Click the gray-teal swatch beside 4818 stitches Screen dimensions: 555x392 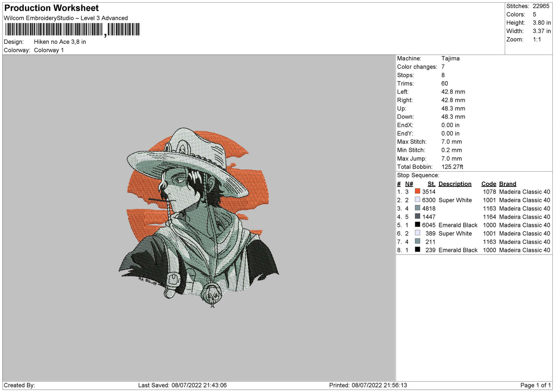pyautogui.click(x=417, y=208)
